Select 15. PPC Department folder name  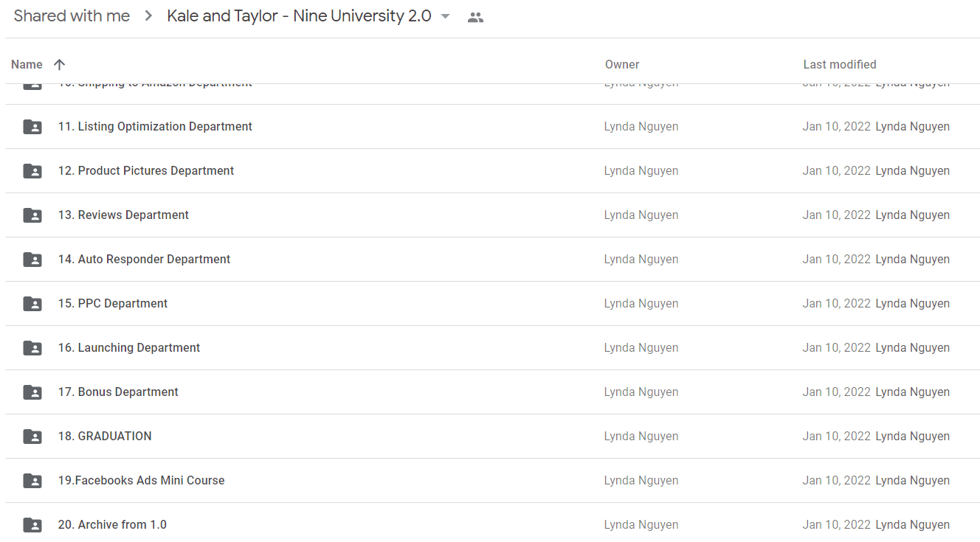113,303
